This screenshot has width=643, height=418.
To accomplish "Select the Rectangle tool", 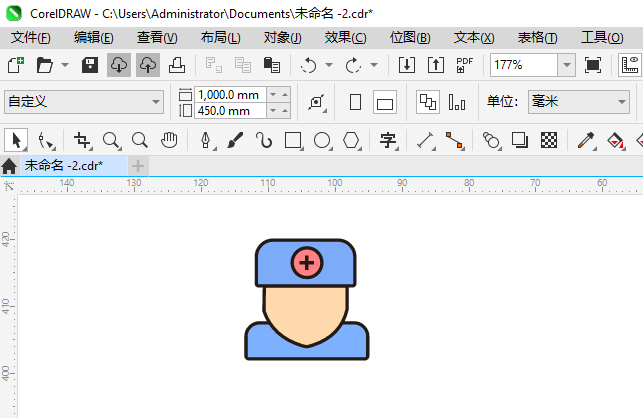I will 293,141.
